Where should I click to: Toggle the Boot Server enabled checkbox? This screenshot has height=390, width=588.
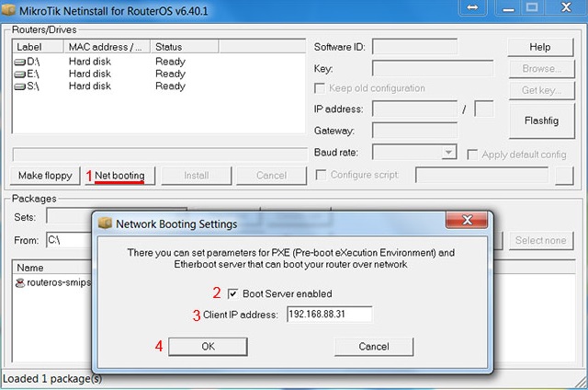click(232, 293)
